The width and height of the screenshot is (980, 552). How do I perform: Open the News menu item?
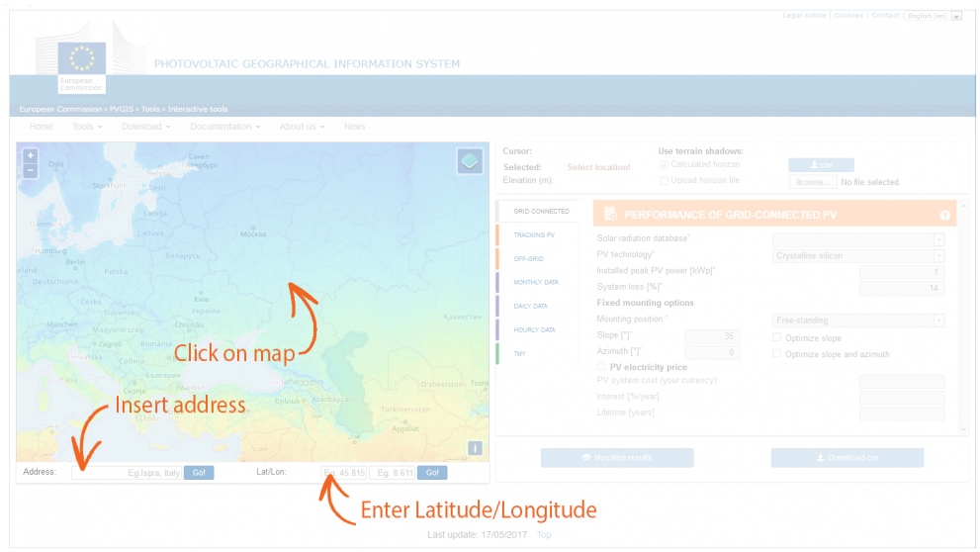pyautogui.click(x=354, y=127)
